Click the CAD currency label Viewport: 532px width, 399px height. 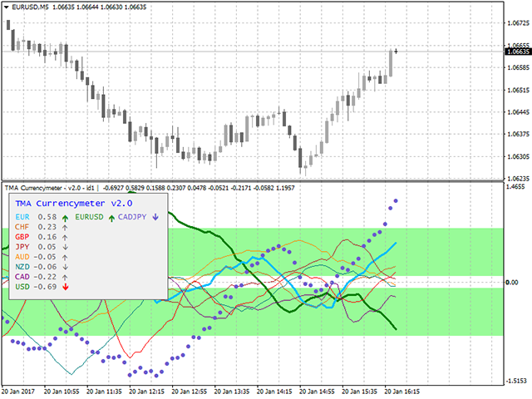point(22,277)
